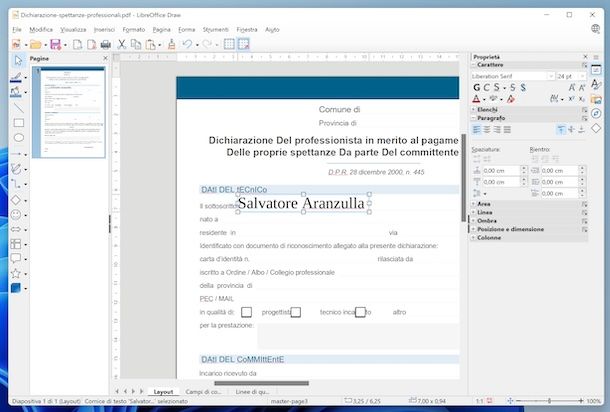
Task: Select the Line drawing tool
Action: [x=18, y=107]
